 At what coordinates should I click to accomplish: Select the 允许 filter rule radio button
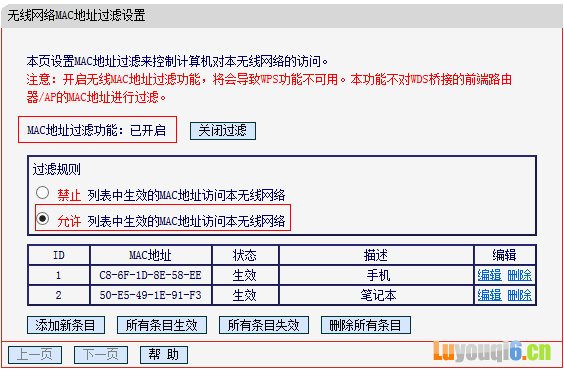click(x=42, y=218)
